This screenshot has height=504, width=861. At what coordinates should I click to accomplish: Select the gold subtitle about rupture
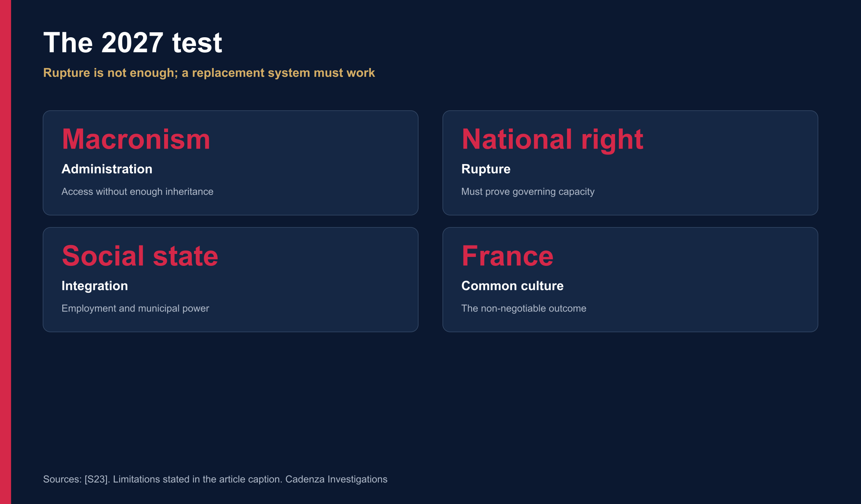click(x=209, y=73)
